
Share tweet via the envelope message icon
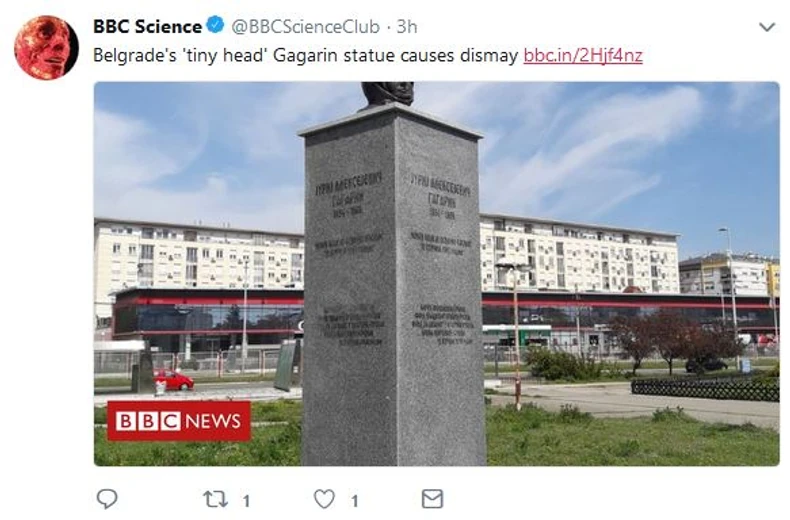tap(432, 498)
